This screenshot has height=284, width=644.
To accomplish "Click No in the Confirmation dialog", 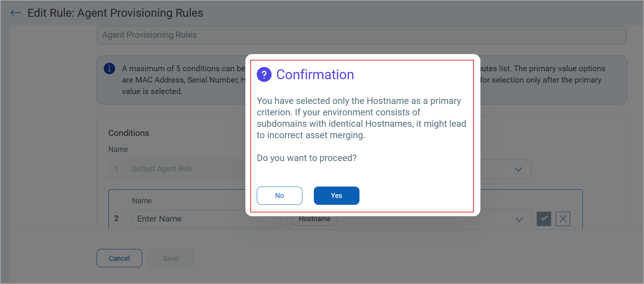I will pos(280,196).
